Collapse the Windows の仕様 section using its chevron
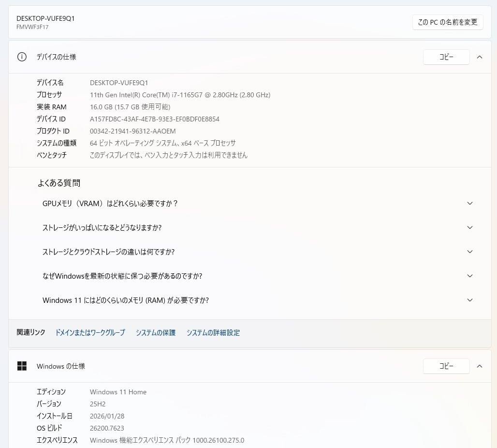This screenshot has height=448, width=497. tap(479, 366)
